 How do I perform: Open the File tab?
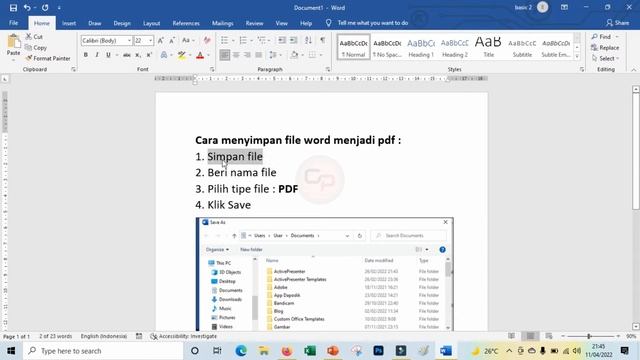(x=13, y=23)
